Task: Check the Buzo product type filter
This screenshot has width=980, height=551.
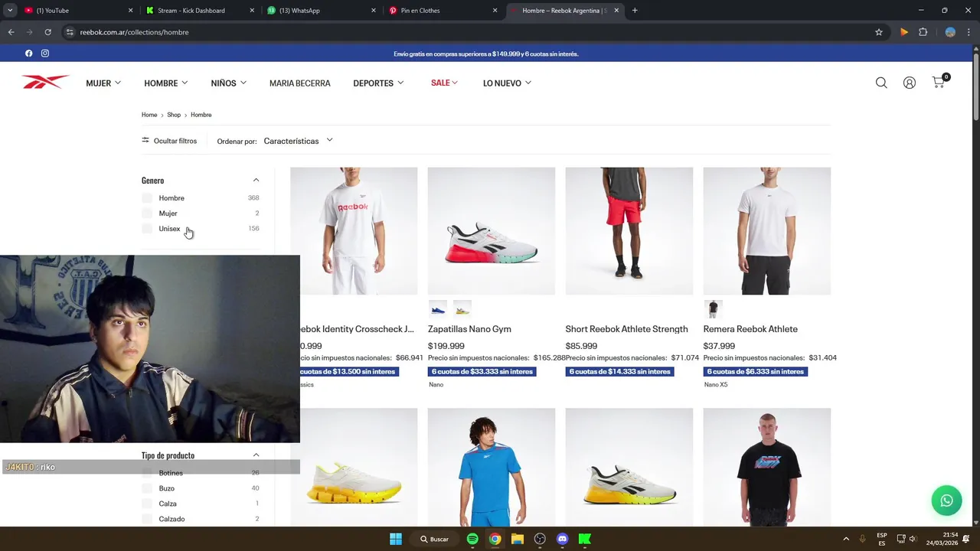Action: coord(147,488)
